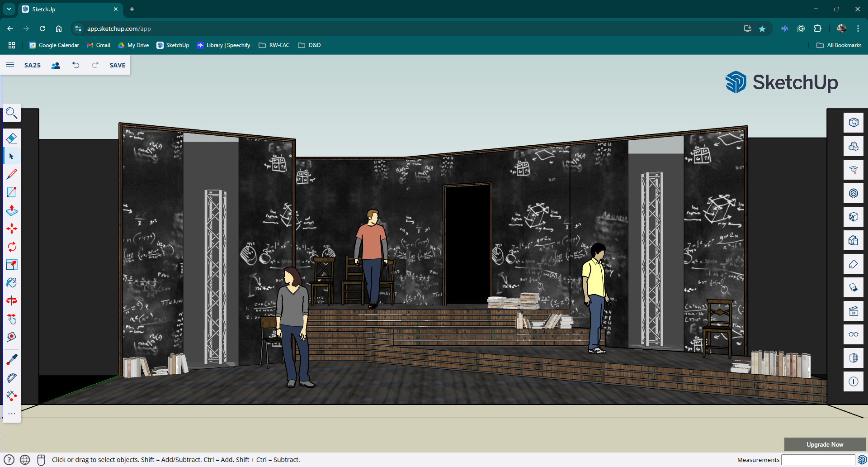Open the Chrome profile avatar
The image size is (868, 467).
(x=841, y=29)
